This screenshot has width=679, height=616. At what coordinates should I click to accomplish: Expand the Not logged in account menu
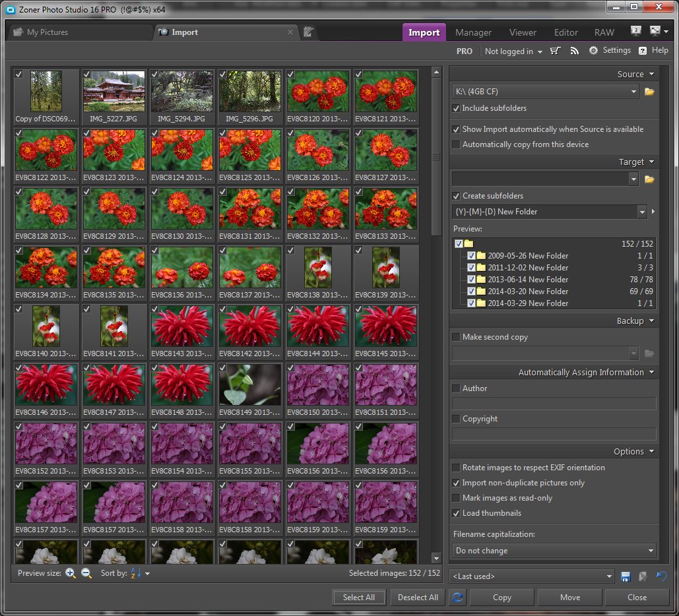513,51
